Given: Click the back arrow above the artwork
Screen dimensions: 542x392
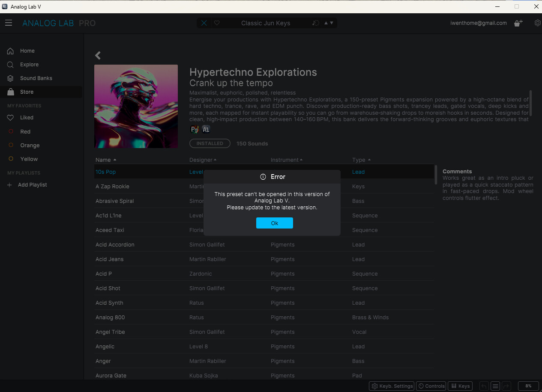Looking at the screenshot, I should 98,55.
